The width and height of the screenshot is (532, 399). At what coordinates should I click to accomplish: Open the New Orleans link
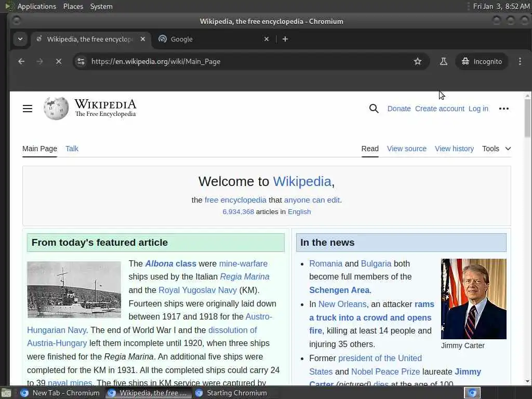[x=342, y=304]
